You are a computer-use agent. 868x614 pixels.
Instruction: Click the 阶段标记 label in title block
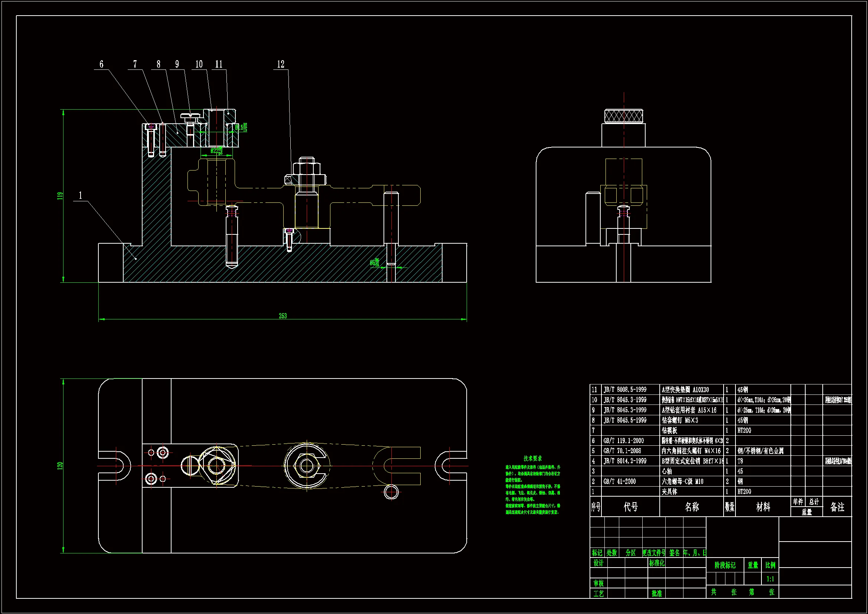725,565
